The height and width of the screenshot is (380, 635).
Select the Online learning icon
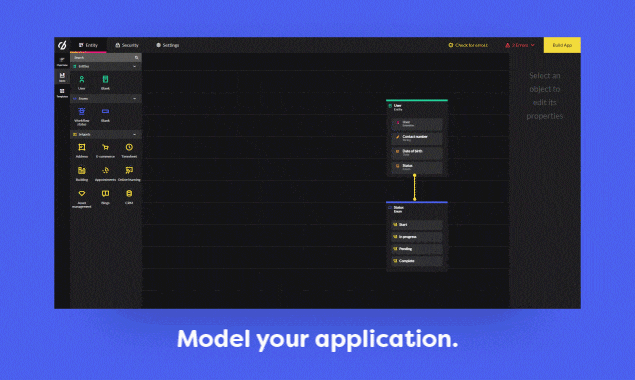pyautogui.click(x=129, y=171)
